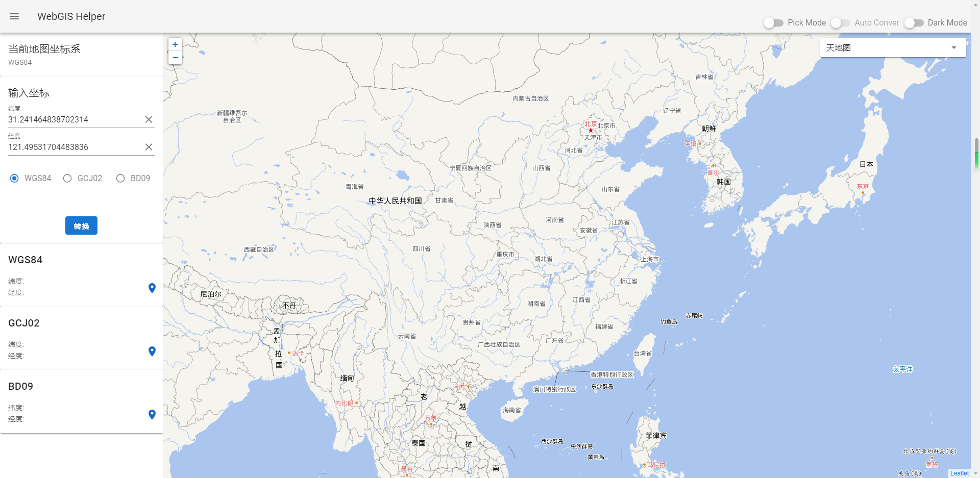980x478 pixels.
Task: Click the red star marker on Beijing
Action: pyautogui.click(x=591, y=130)
